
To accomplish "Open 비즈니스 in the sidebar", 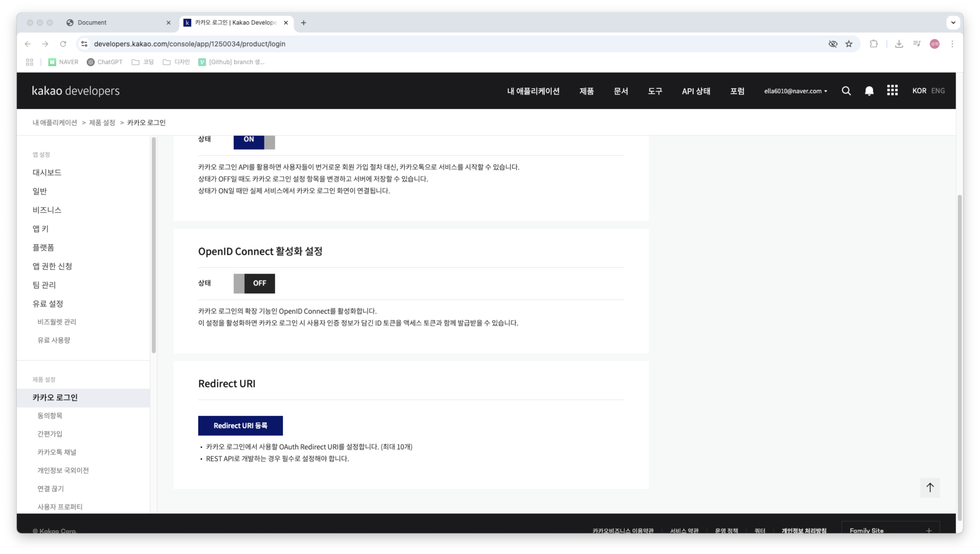I will pyautogui.click(x=47, y=210).
